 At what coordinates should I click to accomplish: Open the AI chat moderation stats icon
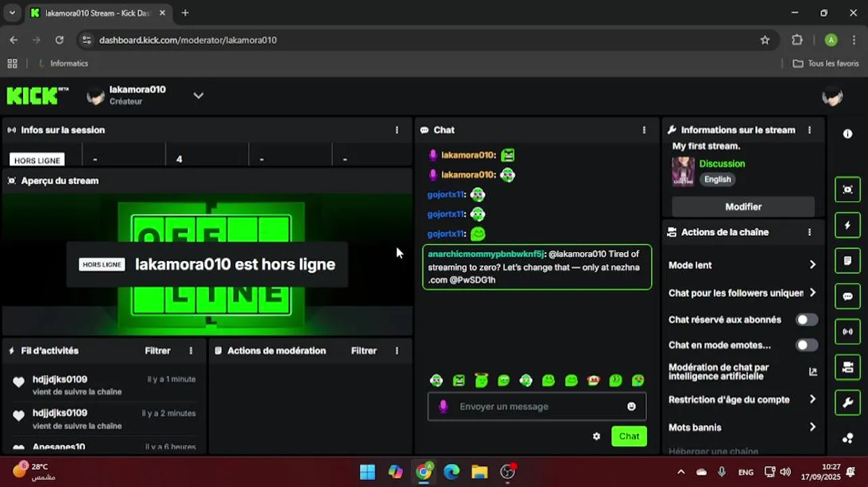pyautogui.click(x=813, y=371)
